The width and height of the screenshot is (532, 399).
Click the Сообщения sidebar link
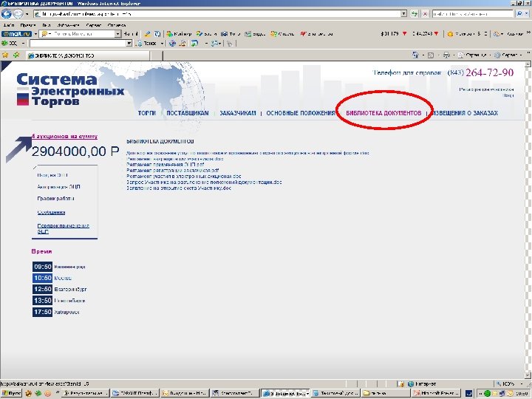point(51,212)
